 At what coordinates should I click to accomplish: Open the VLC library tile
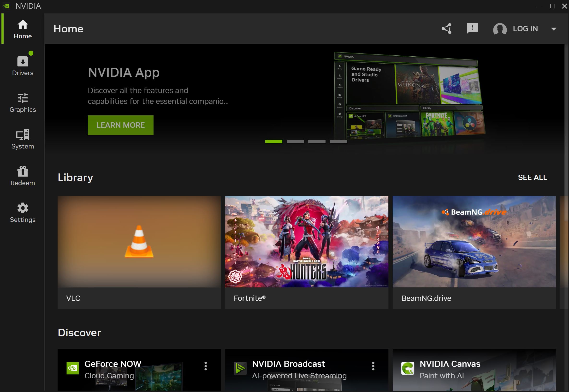click(x=139, y=252)
